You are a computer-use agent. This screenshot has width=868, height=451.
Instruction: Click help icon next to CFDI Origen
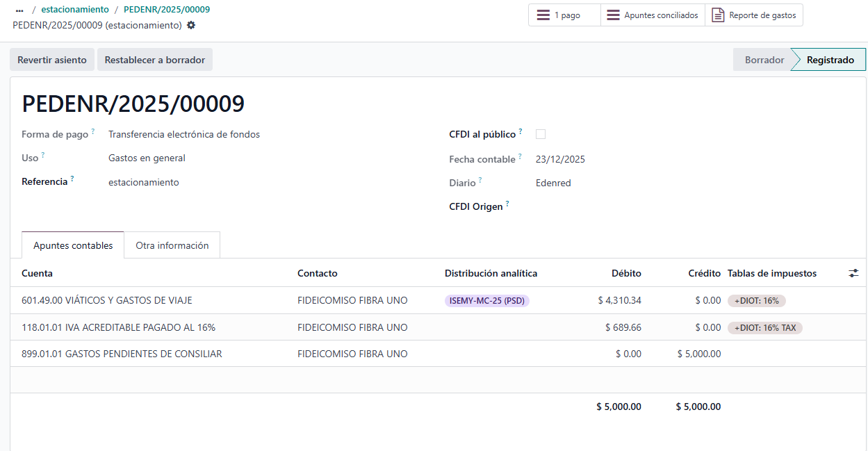pos(507,204)
